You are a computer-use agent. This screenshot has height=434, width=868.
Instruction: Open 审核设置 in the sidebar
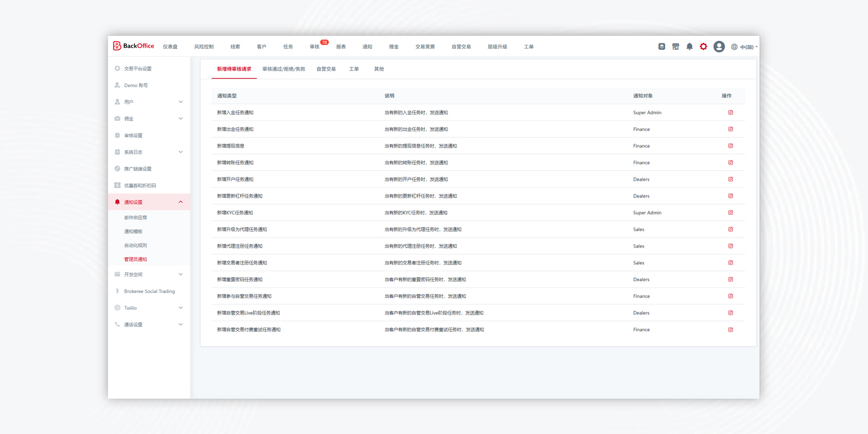tap(133, 136)
